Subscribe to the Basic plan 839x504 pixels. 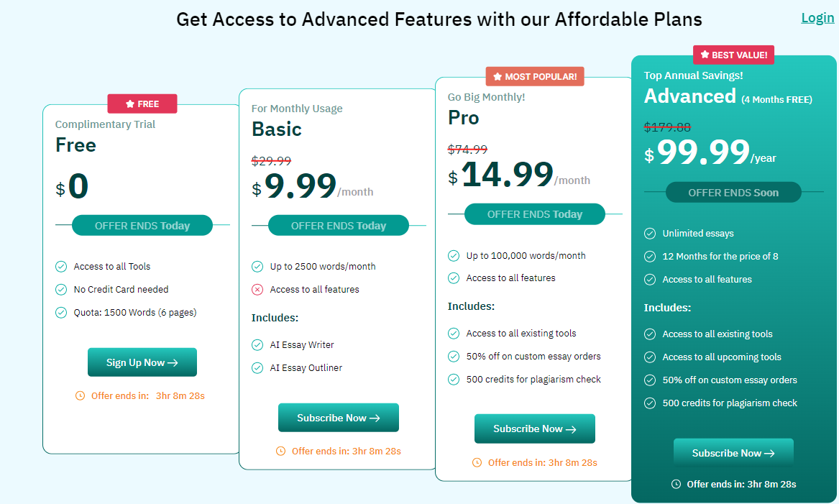point(338,417)
